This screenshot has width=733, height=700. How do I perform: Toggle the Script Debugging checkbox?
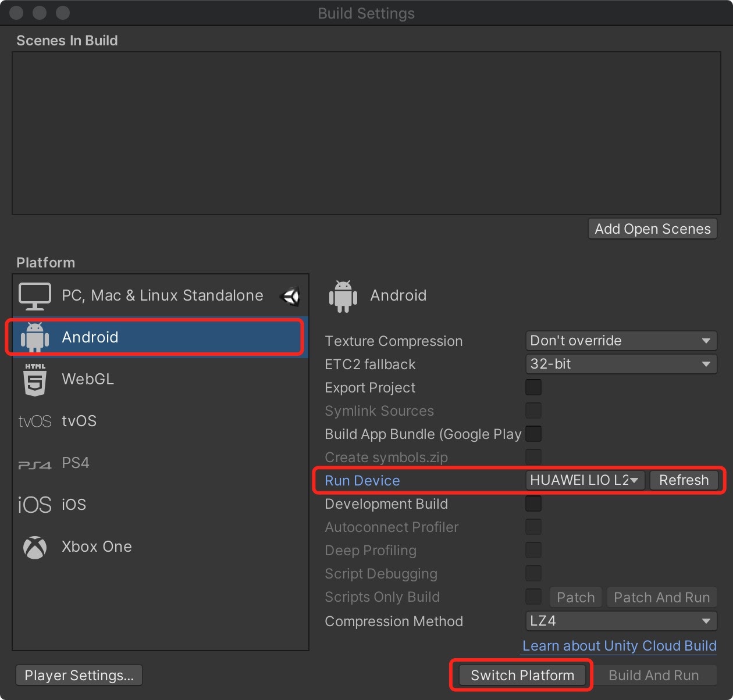coord(533,573)
